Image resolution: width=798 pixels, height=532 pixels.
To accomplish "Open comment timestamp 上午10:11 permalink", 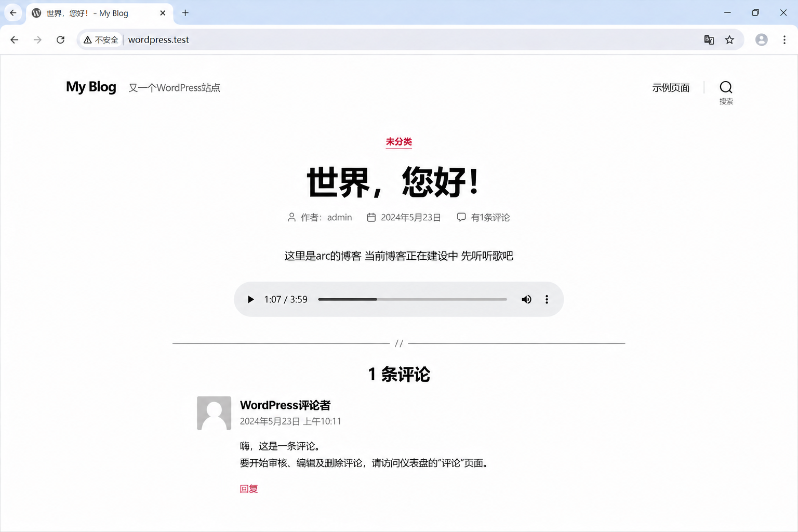I will click(x=290, y=421).
